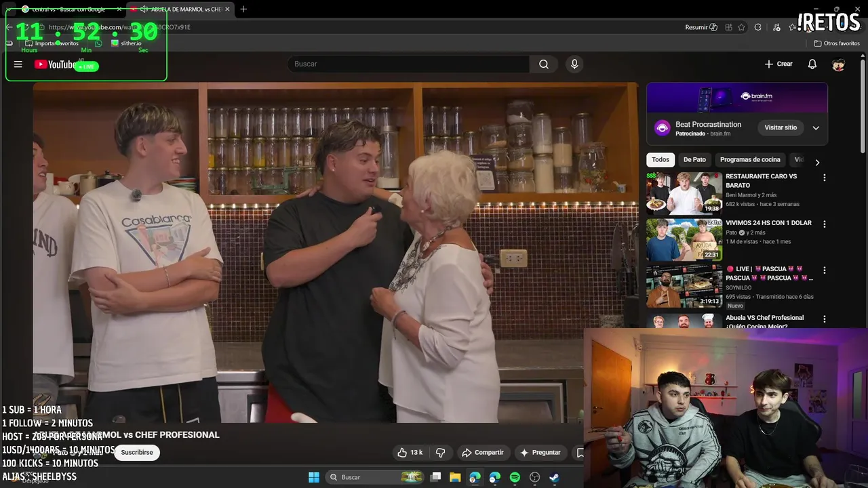Select the Programas de cocina chip
The width and height of the screenshot is (868, 488).
click(x=750, y=160)
